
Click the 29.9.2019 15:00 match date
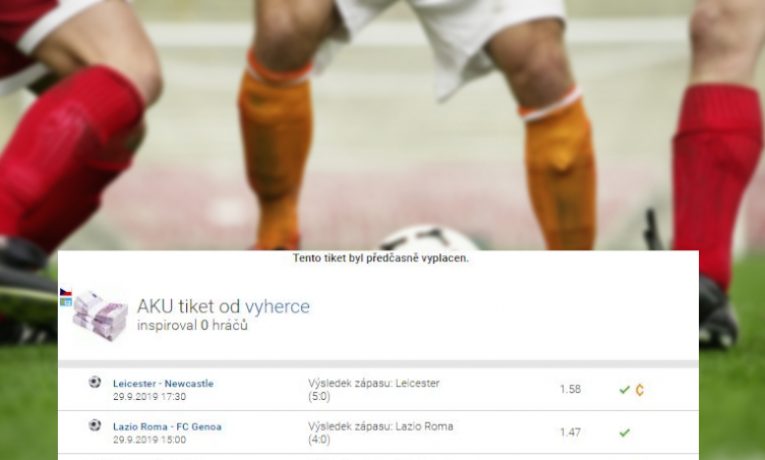coord(149,440)
